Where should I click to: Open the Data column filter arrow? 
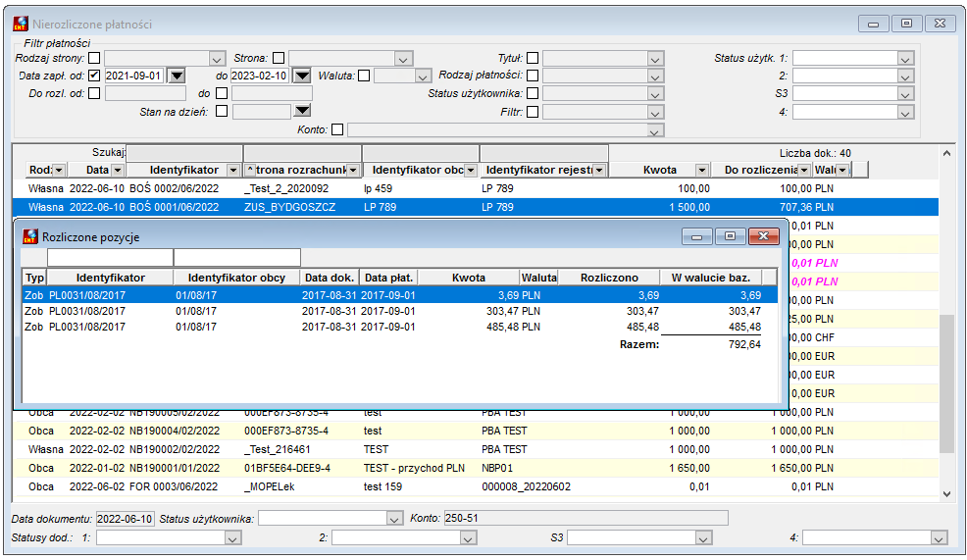(x=117, y=171)
